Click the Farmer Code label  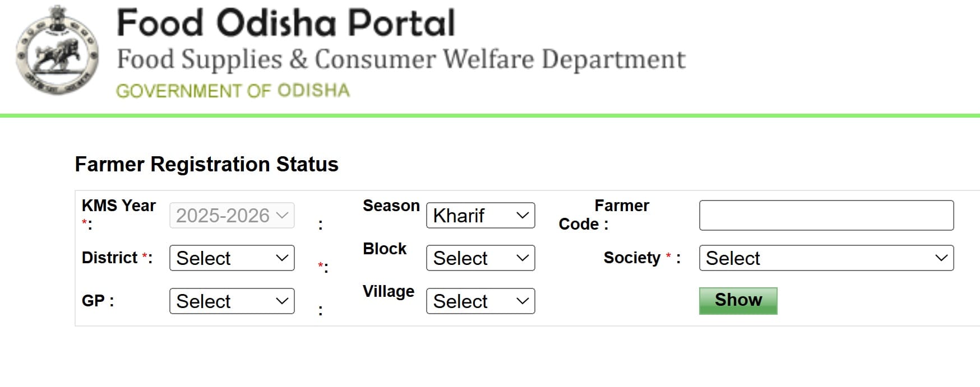coord(620,215)
